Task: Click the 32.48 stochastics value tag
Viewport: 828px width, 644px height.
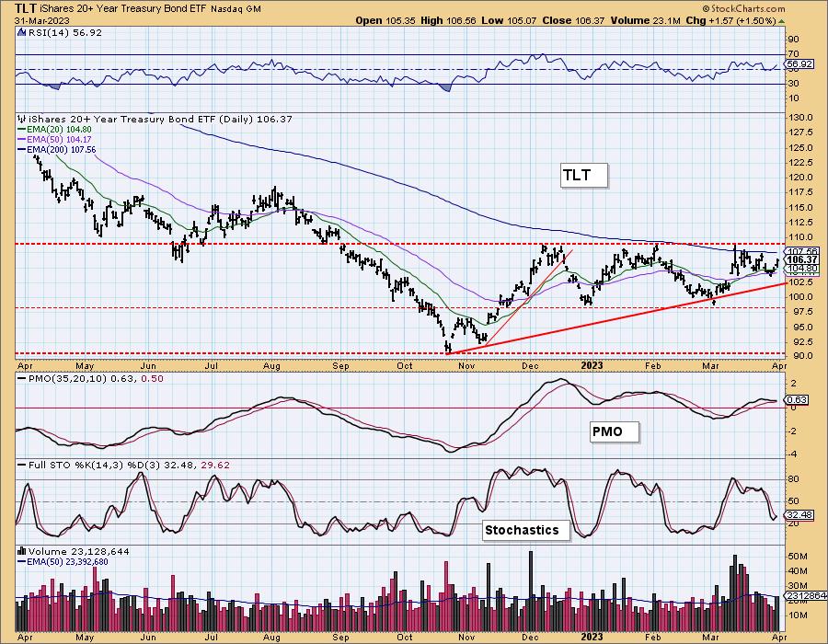Action: pos(800,514)
